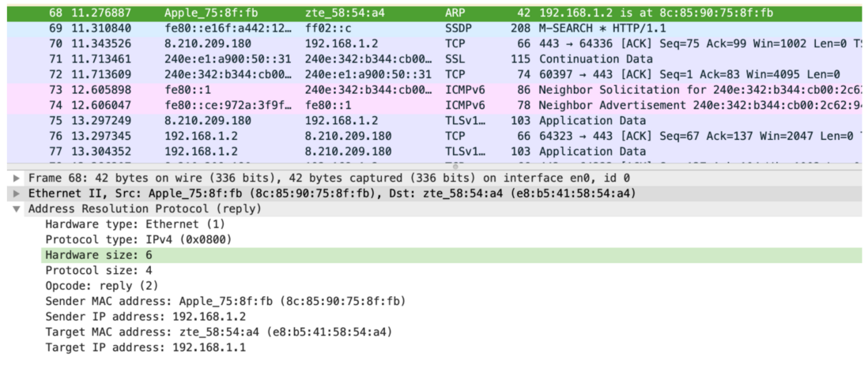The image size is (868, 368).
Task: Select the Target MAC address field
Action: click(x=451, y=332)
